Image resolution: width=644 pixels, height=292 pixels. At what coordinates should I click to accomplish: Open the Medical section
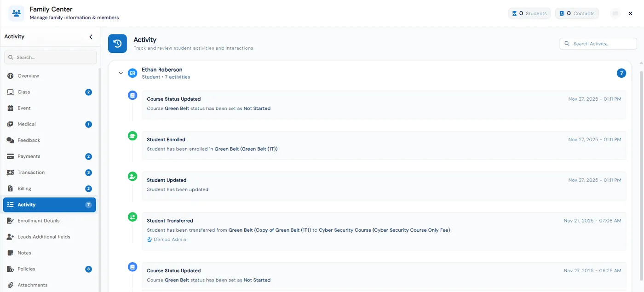coord(50,124)
